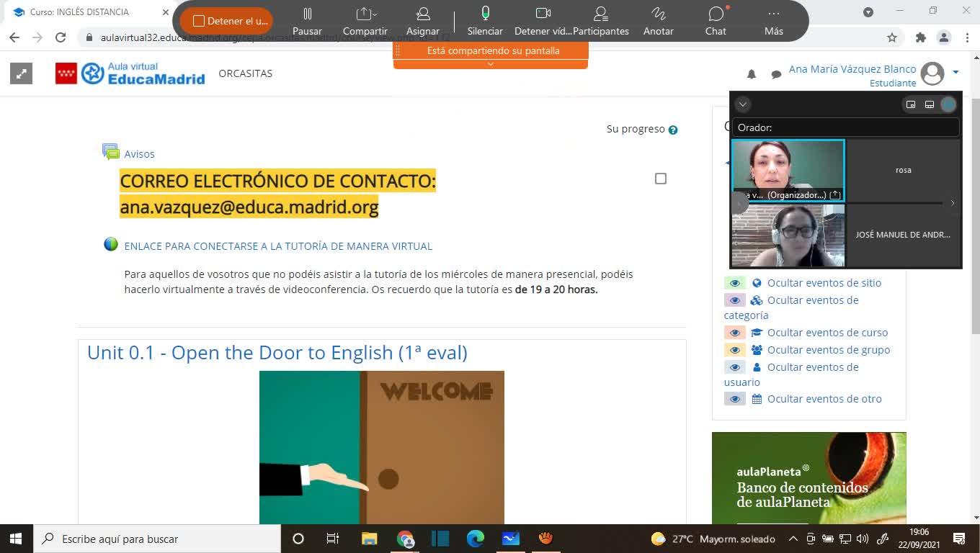Viewport: 980px width, 553px height.
Task: Show previous participants with left arrow
Action: (x=739, y=203)
